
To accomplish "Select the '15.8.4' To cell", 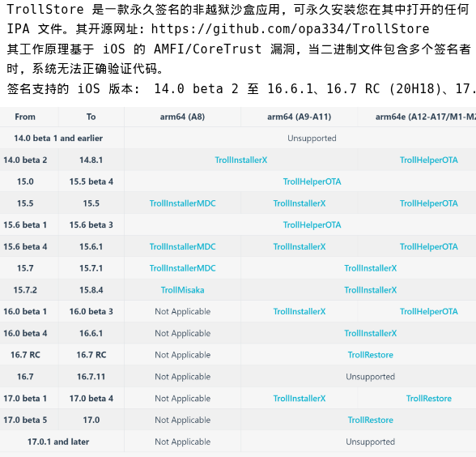I will [91, 290].
